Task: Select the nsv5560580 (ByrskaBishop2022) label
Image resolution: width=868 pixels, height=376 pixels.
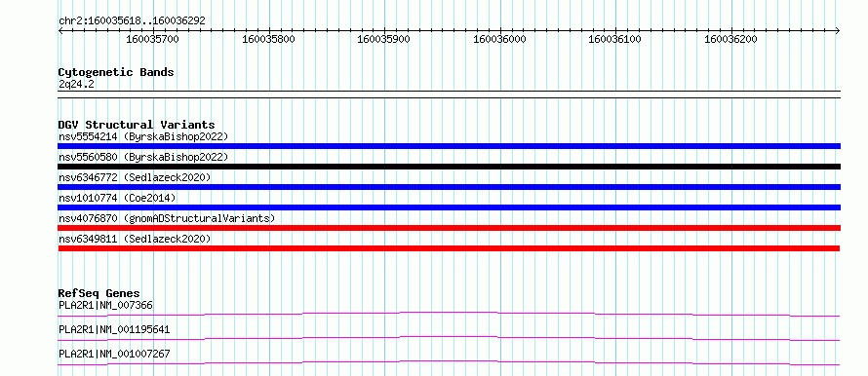Action: (143, 157)
